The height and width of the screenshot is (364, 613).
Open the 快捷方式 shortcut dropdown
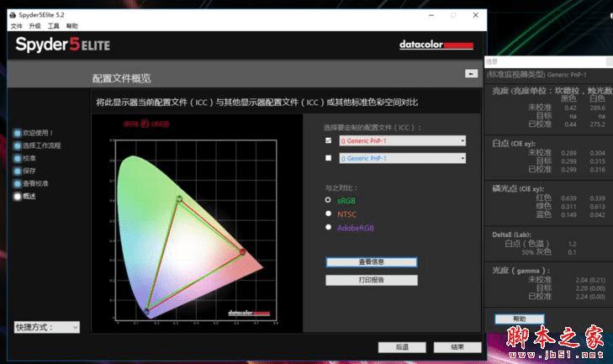47,327
